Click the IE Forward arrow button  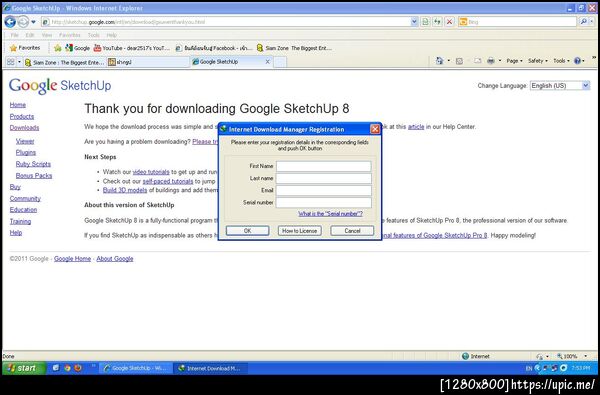(x=23, y=22)
